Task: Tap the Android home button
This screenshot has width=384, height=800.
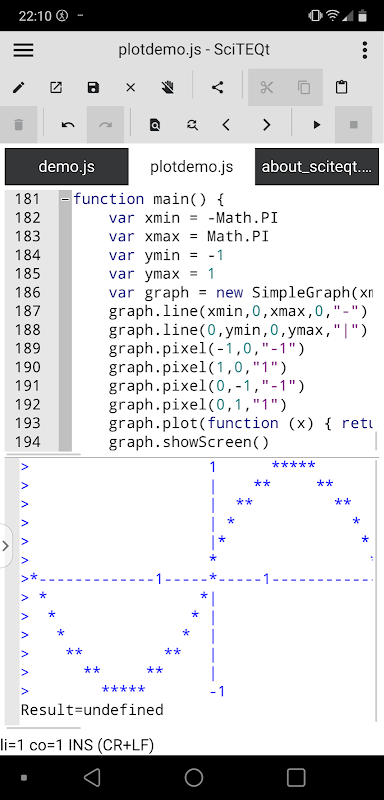Action: pyautogui.click(x=194, y=778)
